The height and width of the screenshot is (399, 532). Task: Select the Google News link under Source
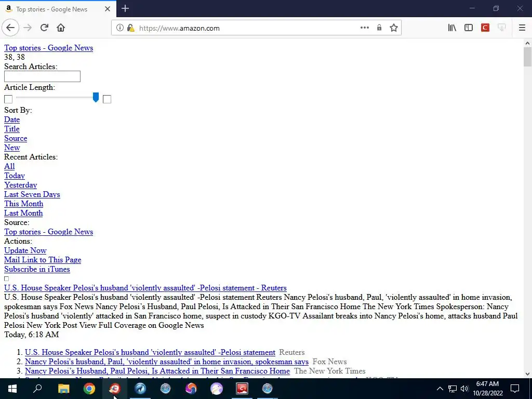pyautogui.click(x=48, y=232)
